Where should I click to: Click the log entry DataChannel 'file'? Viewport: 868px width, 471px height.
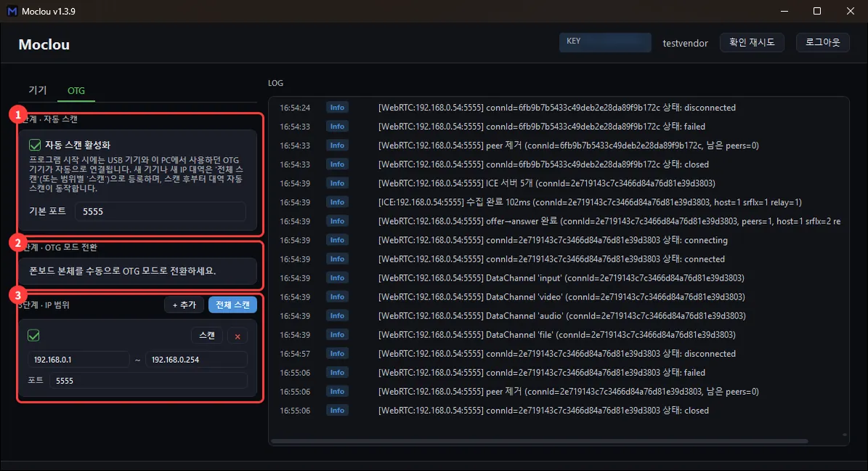pyautogui.click(x=557, y=334)
